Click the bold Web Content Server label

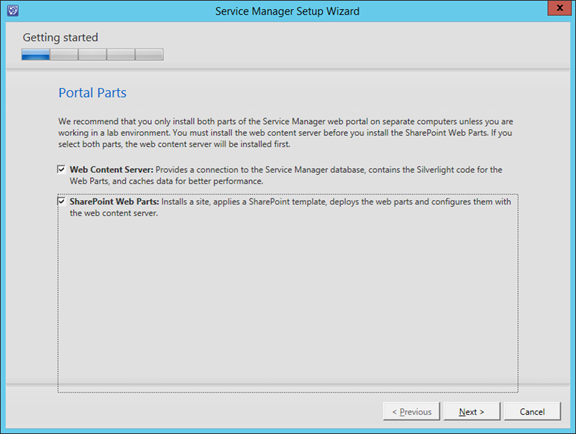[x=111, y=169]
